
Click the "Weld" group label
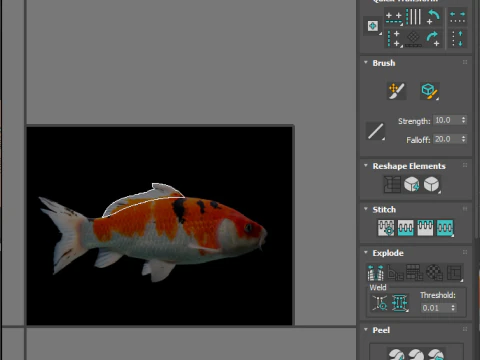(x=378, y=288)
